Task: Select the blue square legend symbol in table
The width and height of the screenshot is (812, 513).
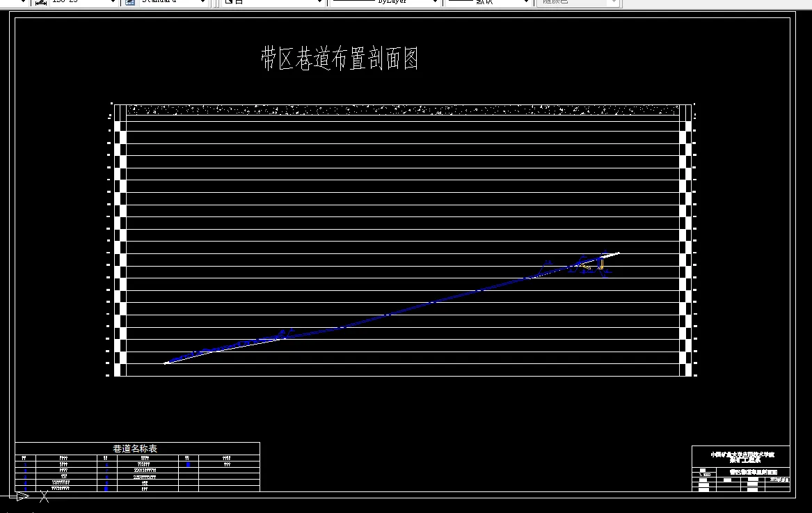Action: pyautogui.click(x=188, y=465)
